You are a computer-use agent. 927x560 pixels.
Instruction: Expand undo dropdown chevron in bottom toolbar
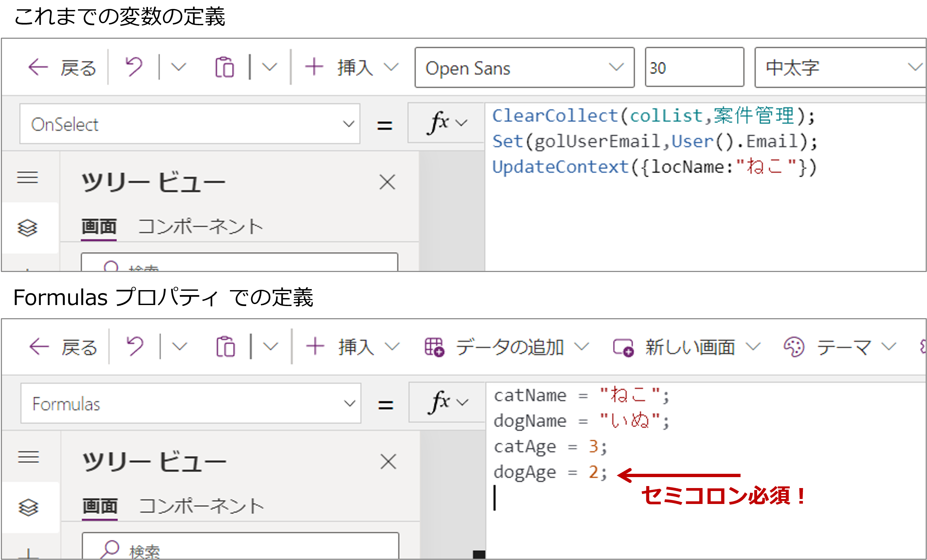179,346
